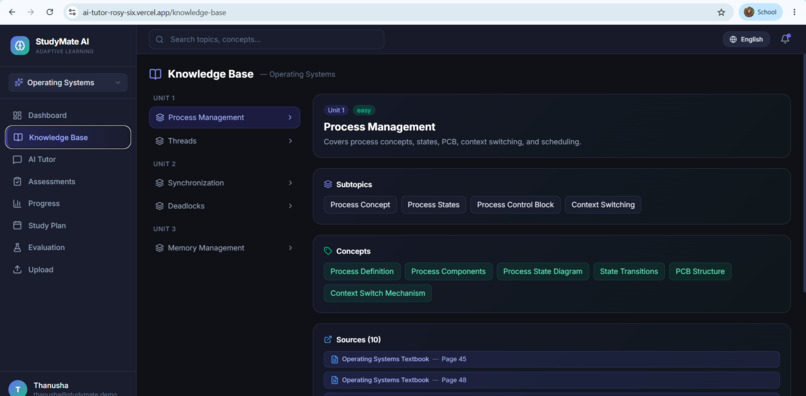
Task: Click the PCB Structure concept tag
Action: 700,272
